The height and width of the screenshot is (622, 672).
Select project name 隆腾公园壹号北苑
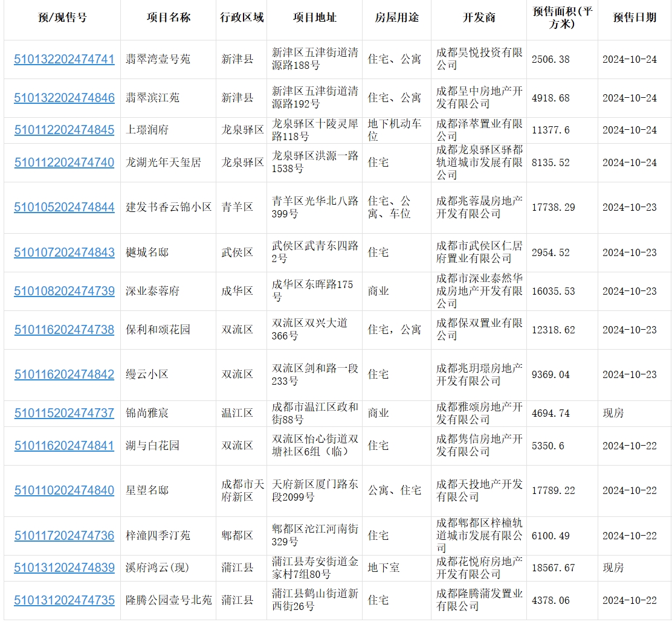click(169, 600)
